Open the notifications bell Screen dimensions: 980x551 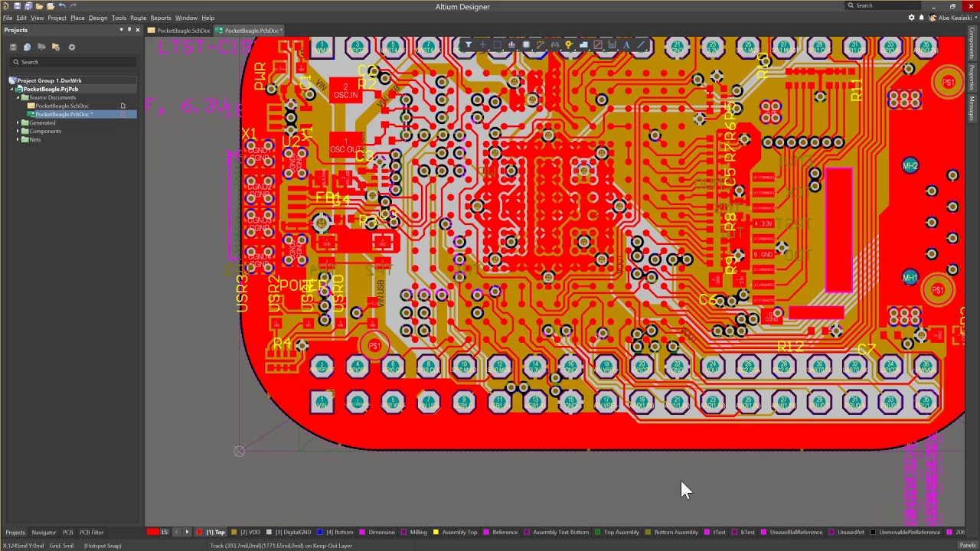[923, 18]
